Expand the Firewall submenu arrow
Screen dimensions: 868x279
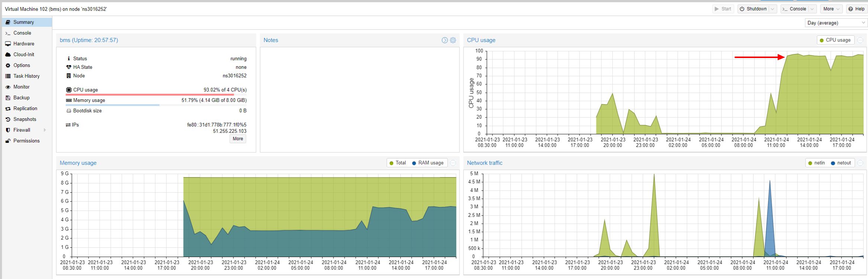[x=45, y=130]
